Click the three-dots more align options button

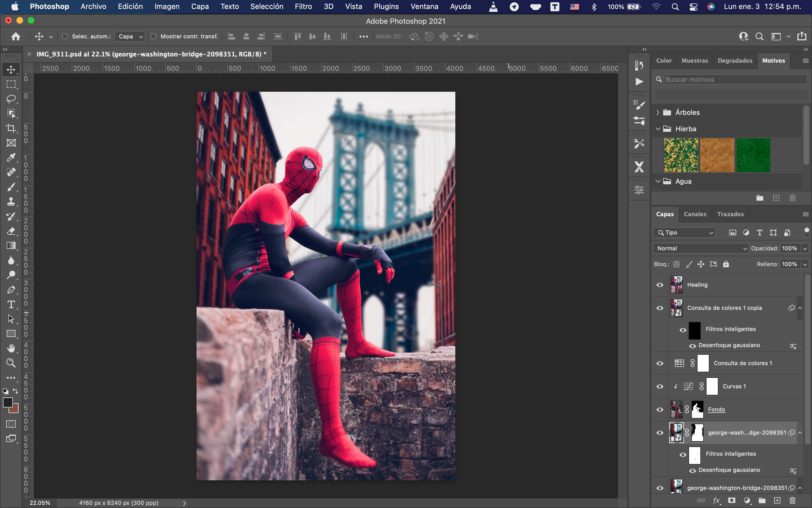363,36
